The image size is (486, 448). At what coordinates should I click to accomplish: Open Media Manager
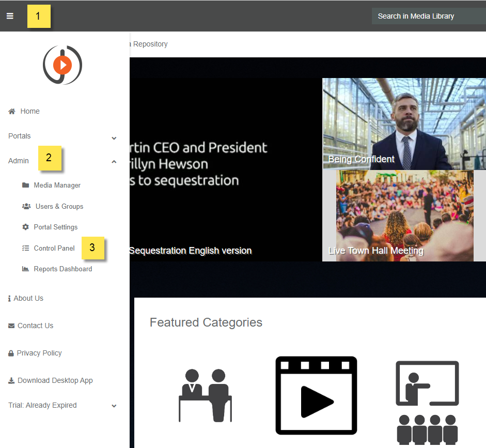57,185
